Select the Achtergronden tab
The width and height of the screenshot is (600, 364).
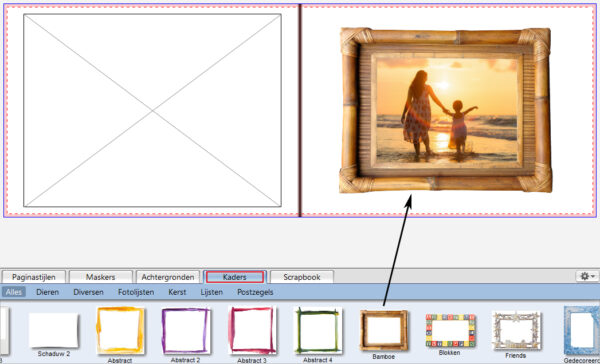pyautogui.click(x=168, y=277)
